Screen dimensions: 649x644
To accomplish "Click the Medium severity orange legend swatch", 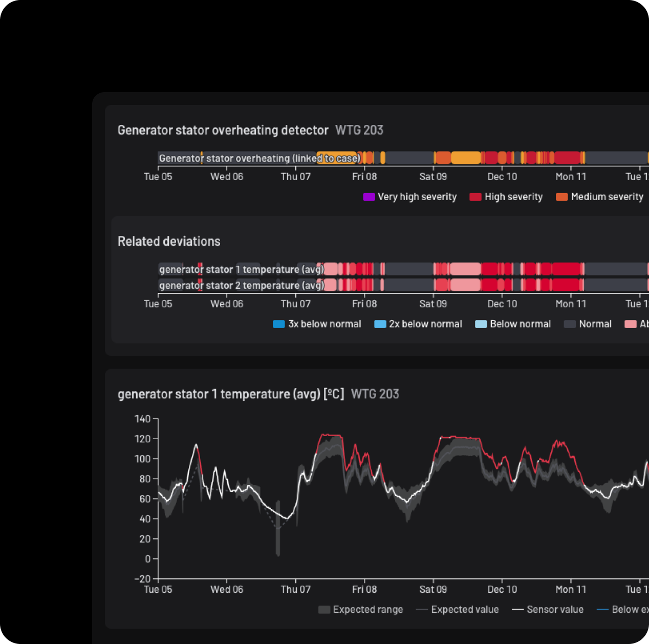I will tap(562, 197).
